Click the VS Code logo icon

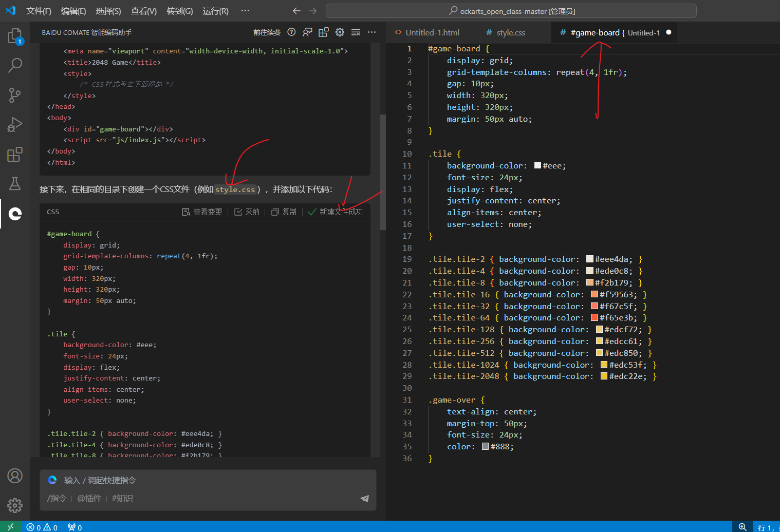pyautogui.click(x=11, y=11)
